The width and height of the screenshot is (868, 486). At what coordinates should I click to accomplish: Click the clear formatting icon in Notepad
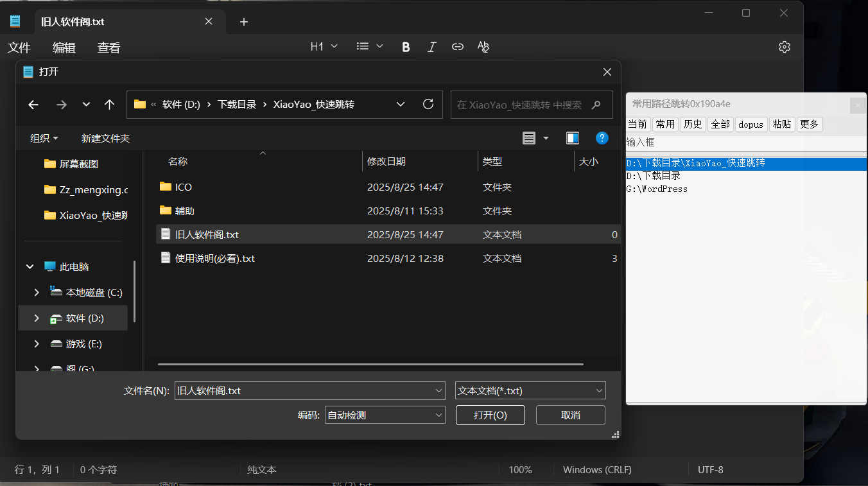pos(483,47)
